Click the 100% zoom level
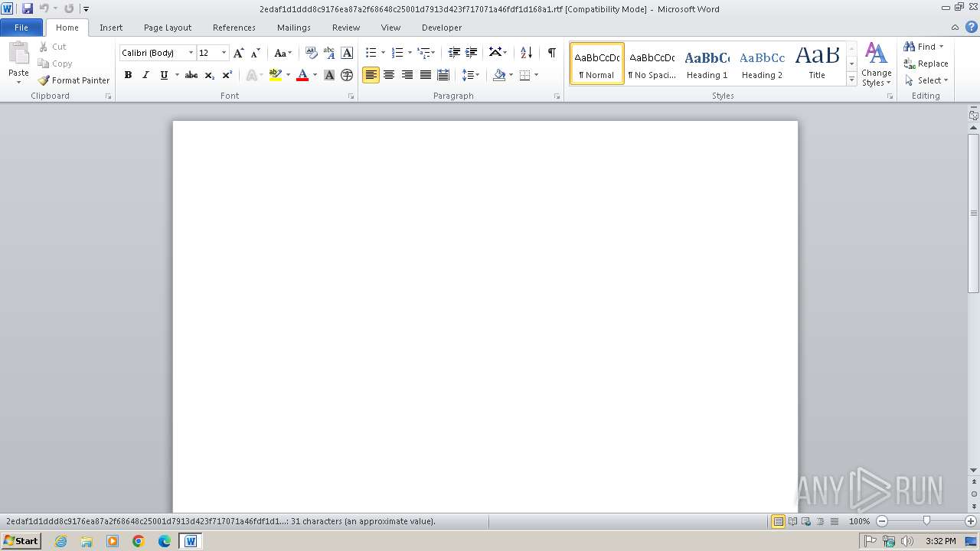 [859, 521]
